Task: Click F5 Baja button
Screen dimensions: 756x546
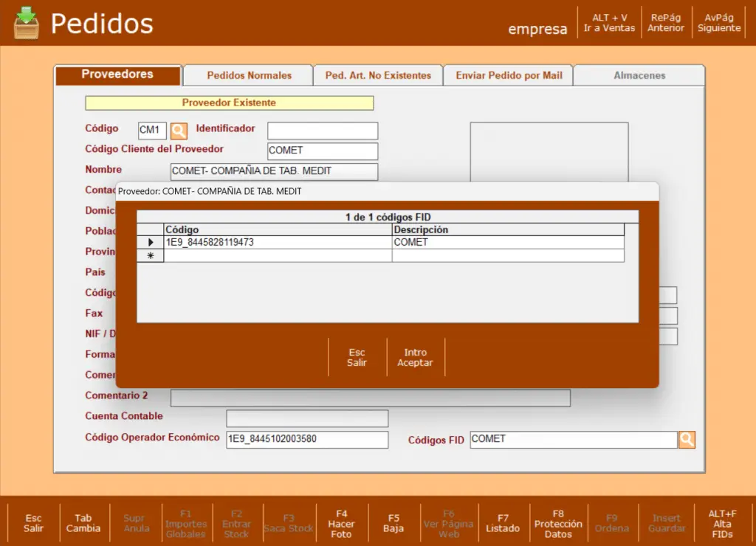Action: 394,524
